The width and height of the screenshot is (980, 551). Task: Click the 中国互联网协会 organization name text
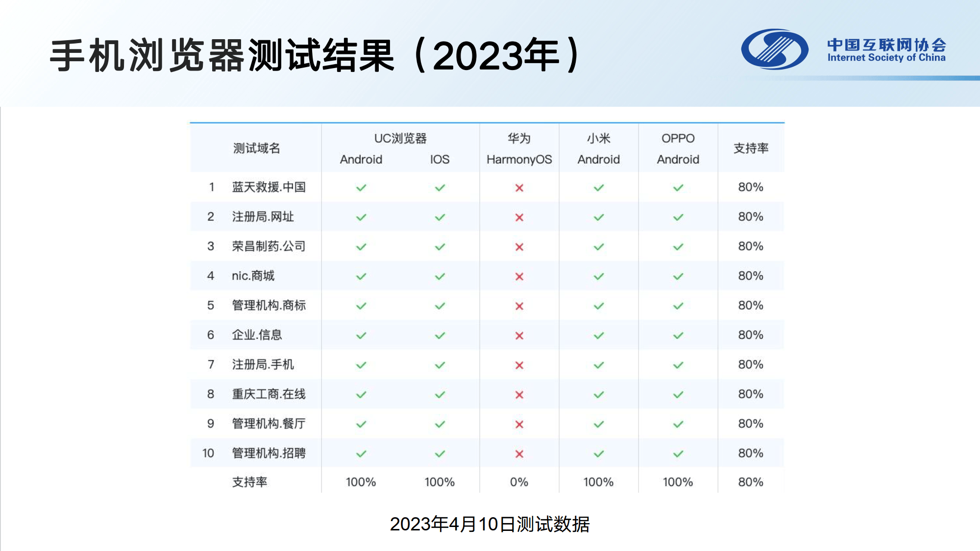[886, 45]
